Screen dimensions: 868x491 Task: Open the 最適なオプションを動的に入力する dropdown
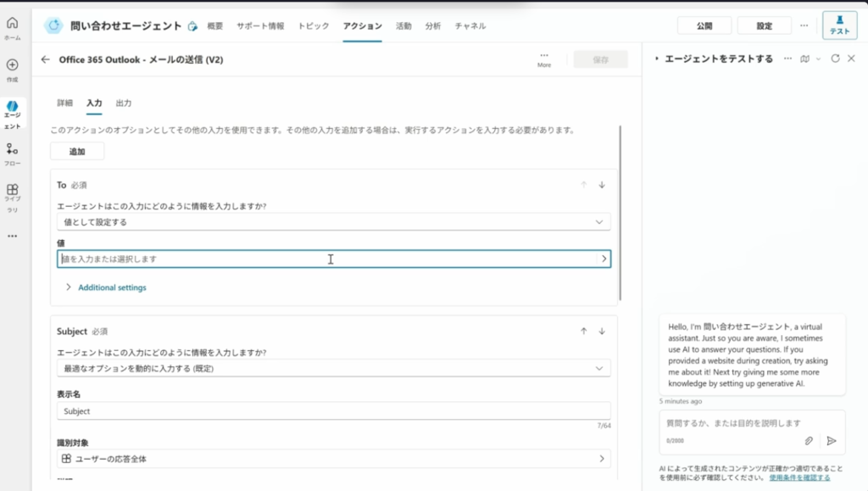coord(333,368)
